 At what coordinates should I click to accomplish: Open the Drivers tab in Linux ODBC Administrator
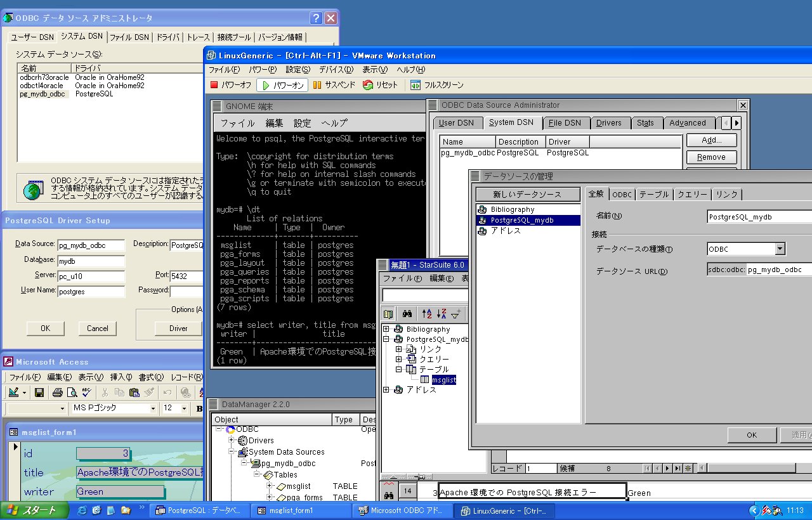point(608,123)
